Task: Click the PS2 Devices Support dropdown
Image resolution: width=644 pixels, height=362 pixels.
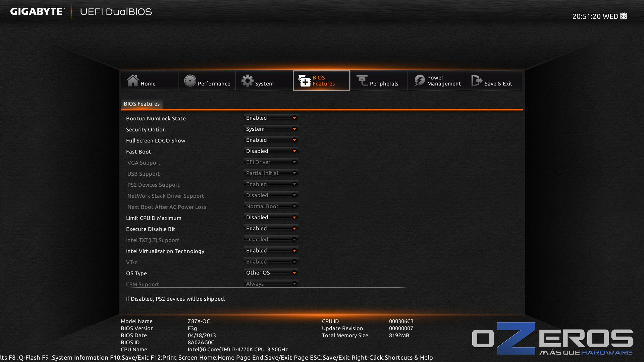Action: click(271, 184)
